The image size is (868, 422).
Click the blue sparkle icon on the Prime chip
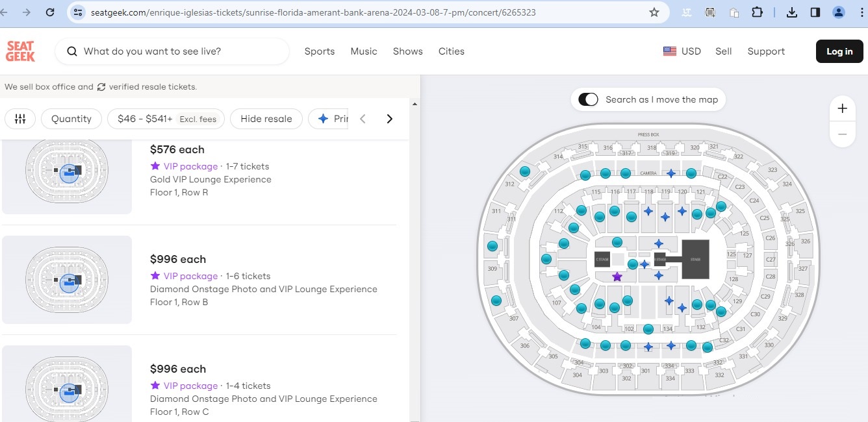323,118
